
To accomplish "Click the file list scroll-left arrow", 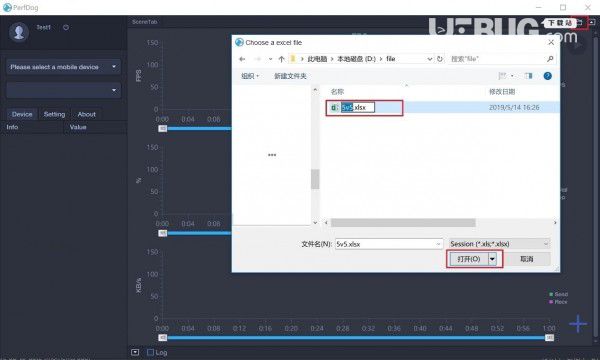I will pyautogui.click(x=326, y=223).
